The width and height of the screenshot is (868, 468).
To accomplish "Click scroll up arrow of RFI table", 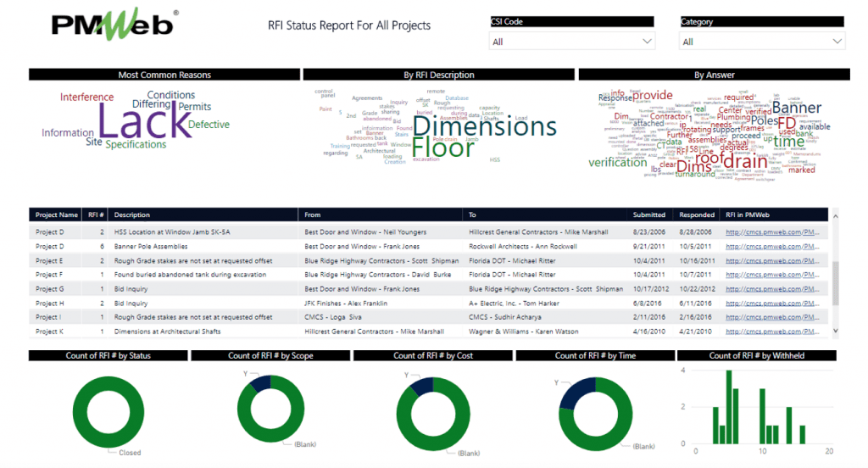I will point(835,216).
